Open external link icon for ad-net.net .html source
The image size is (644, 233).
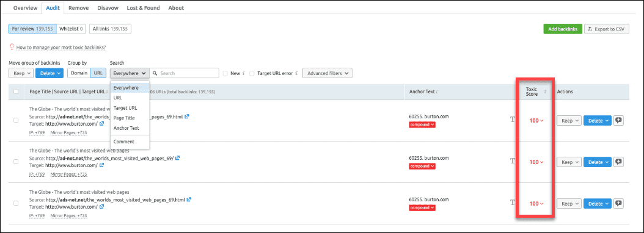(187, 116)
